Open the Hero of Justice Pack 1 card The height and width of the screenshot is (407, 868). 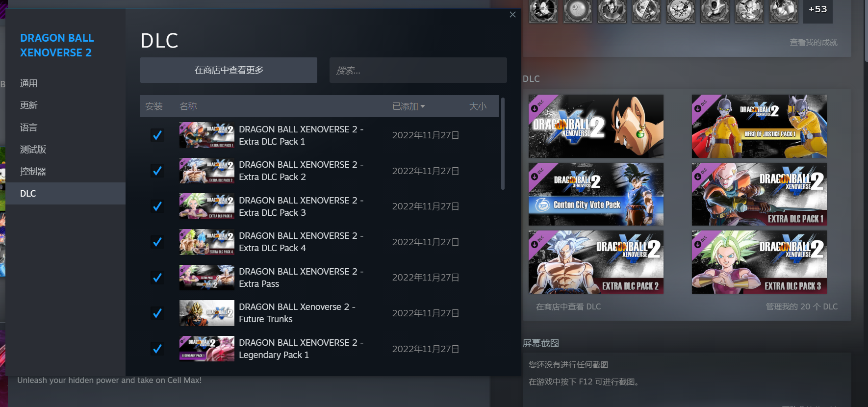click(x=759, y=126)
